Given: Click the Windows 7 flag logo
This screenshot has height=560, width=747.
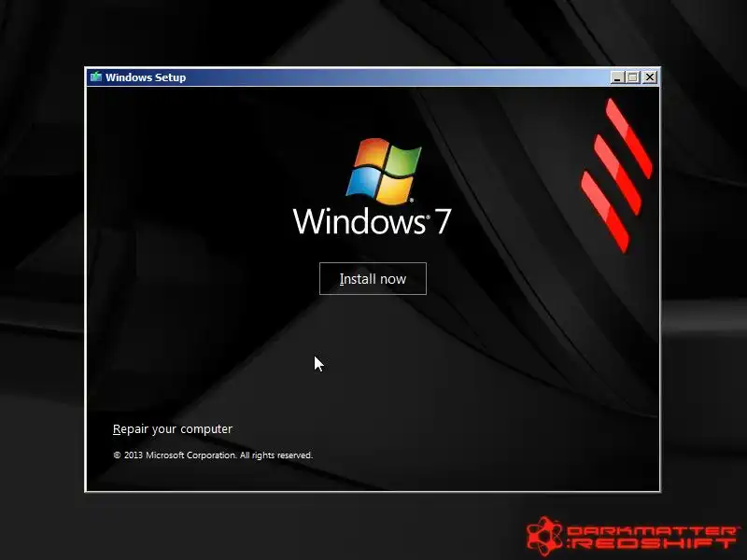Looking at the screenshot, I should [x=383, y=171].
